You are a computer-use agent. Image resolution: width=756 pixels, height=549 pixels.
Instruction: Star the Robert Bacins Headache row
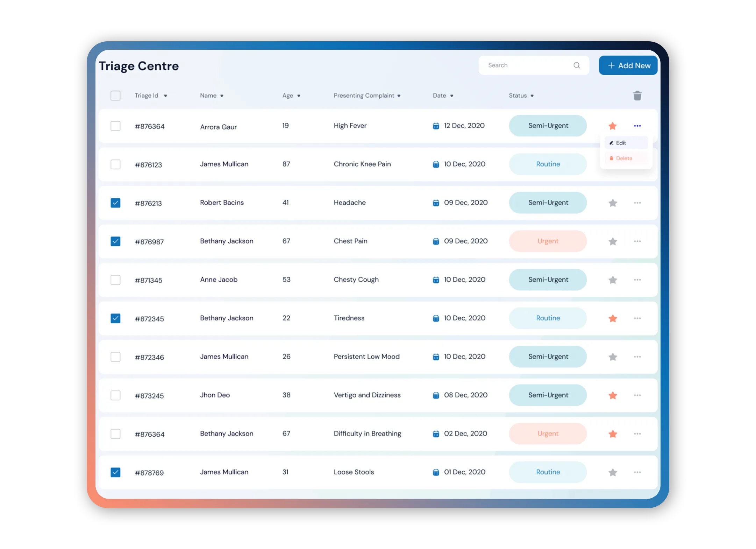612,203
